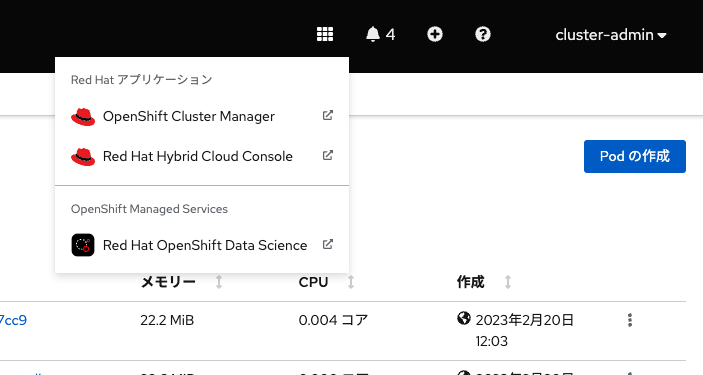Image resolution: width=703 pixels, height=375 pixels.
Task: Open the help question mark menu
Action: [482, 34]
